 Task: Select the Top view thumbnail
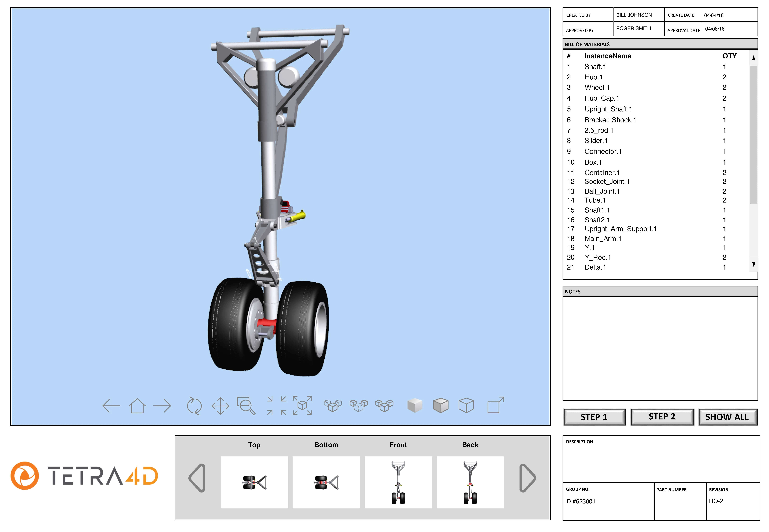pyautogui.click(x=254, y=482)
